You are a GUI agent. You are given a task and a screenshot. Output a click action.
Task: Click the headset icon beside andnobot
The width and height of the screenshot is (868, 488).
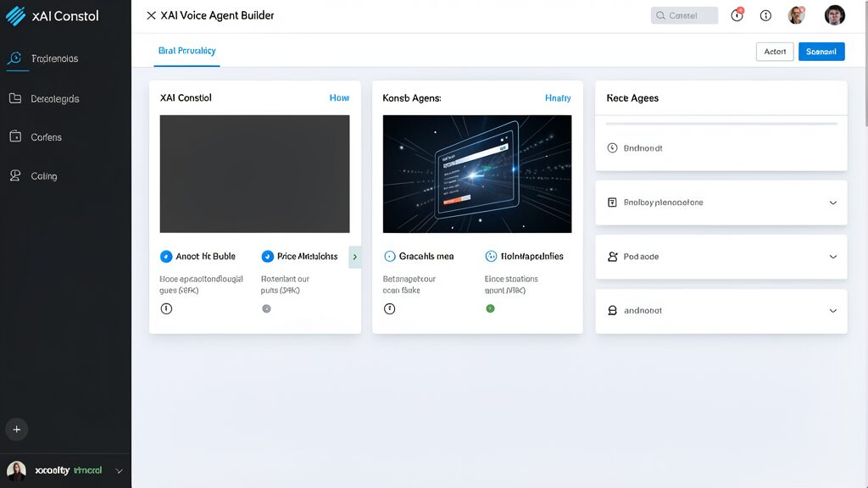612,310
